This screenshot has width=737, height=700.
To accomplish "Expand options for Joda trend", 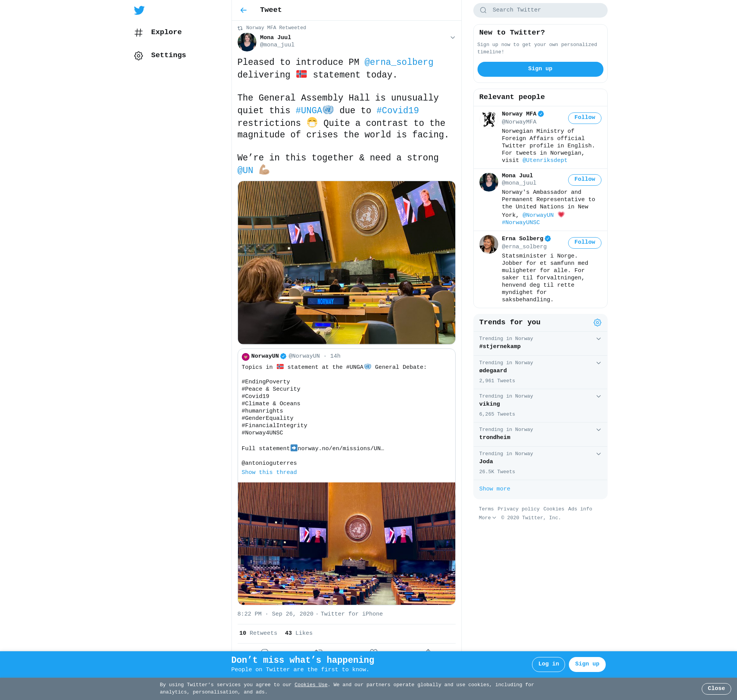I will click(x=598, y=454).
